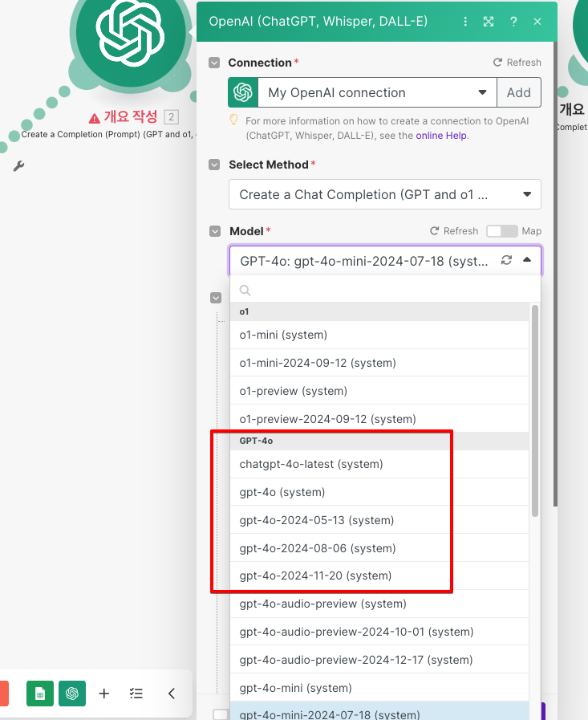This screenshot has height=720, width=588.
Task: Open My OpenAI connection dropdown
Action: [377, 92]
